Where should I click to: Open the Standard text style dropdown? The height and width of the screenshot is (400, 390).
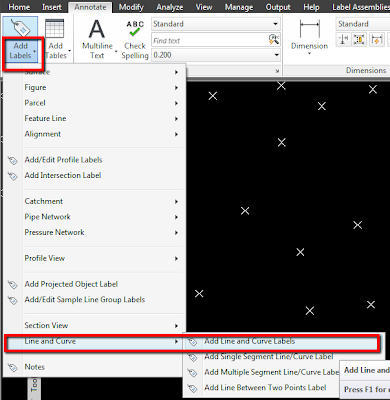point(216,24)
